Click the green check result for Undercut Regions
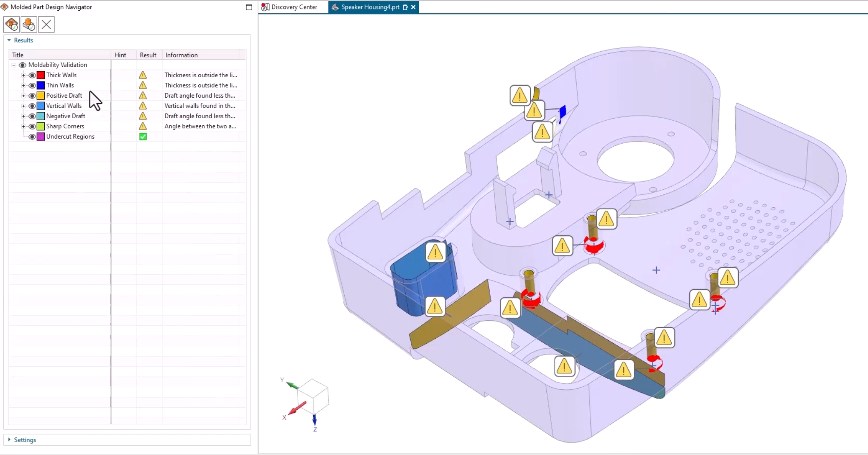 [143, 136]
